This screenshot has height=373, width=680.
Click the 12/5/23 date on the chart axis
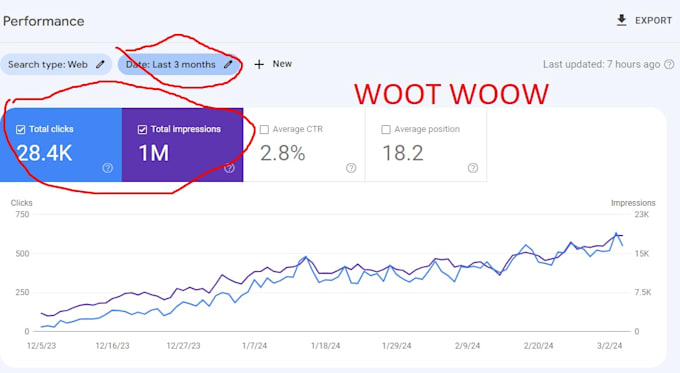(41, 346)
